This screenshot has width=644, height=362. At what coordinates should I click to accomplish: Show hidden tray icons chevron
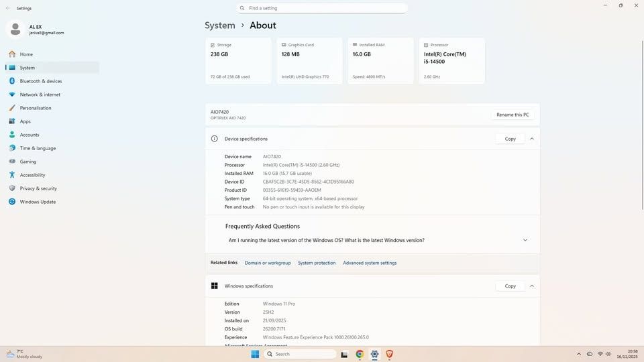(x=579, y=354)
